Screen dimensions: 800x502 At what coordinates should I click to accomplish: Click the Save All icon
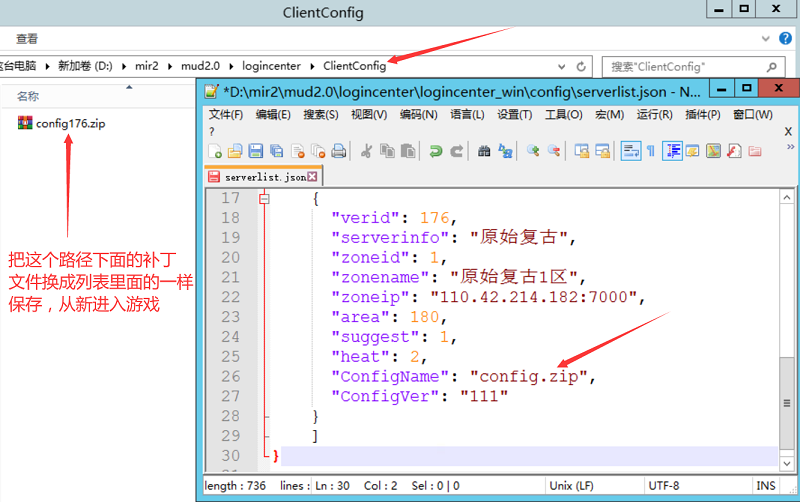276,151
